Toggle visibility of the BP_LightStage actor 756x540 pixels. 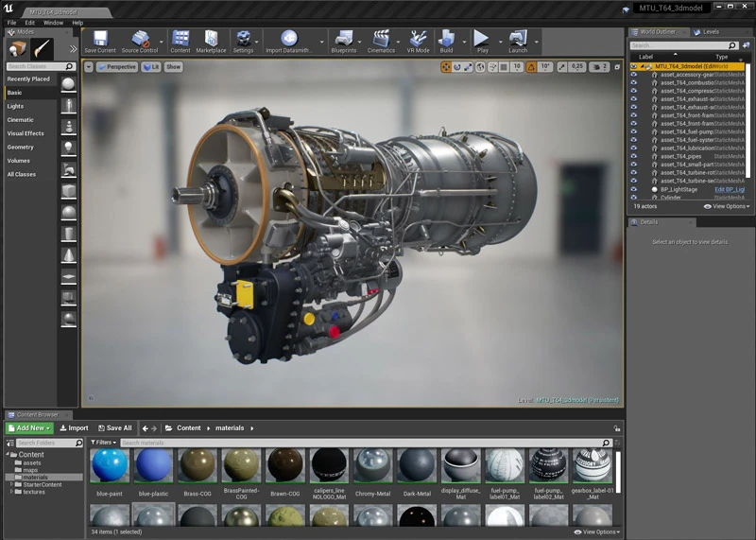click(x=634, y=189)
